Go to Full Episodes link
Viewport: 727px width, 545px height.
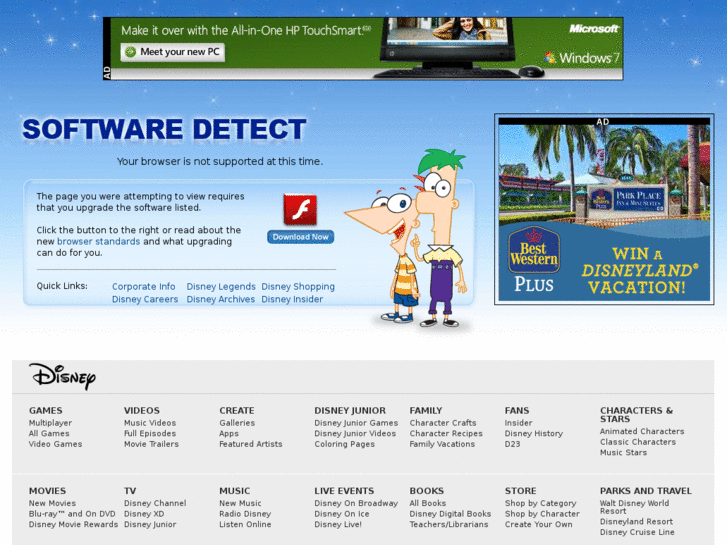click(150, 434)
